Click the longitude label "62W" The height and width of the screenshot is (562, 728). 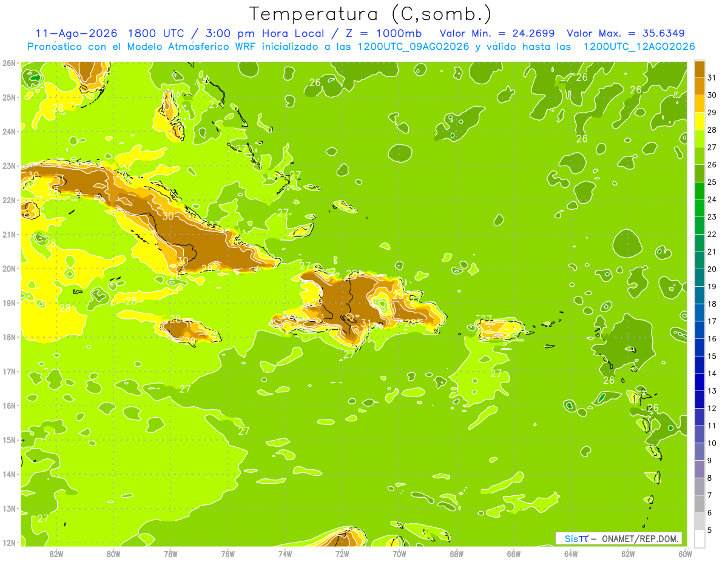(628, 554)
